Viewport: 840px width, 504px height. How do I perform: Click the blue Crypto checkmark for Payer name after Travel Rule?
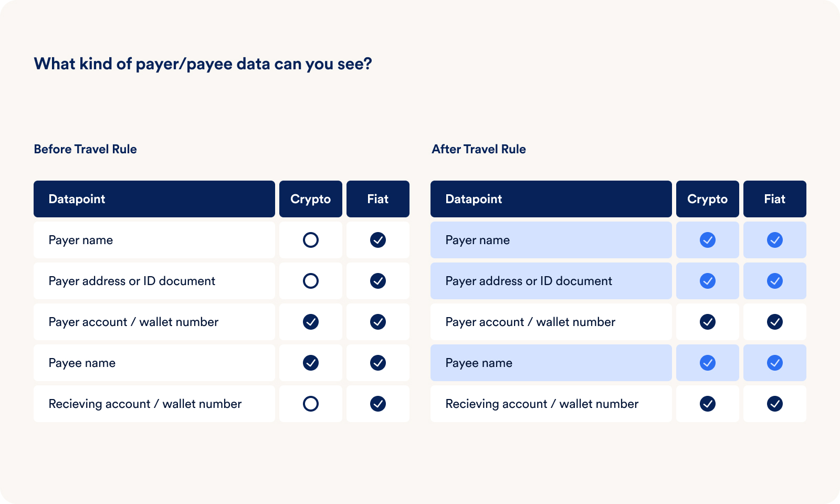click(x=707, y=240)
